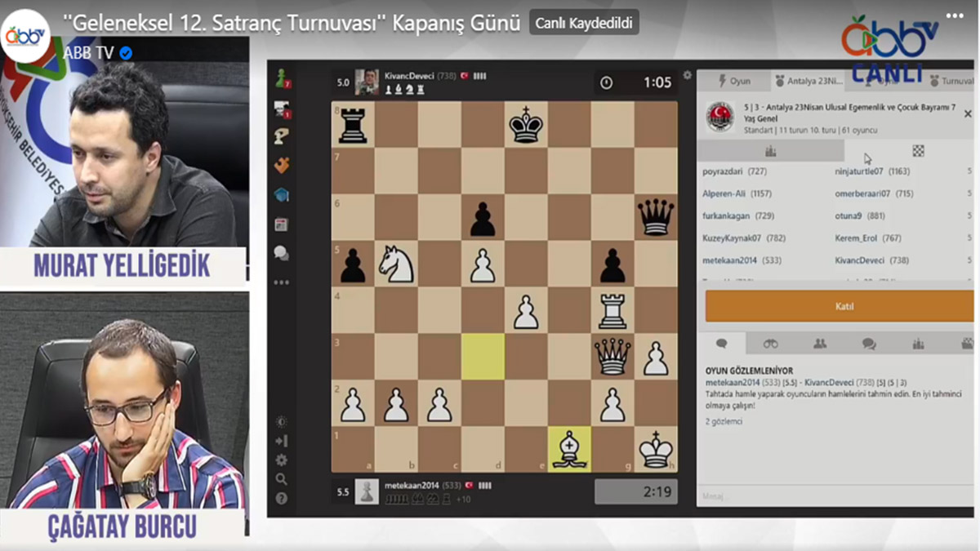980x551 pixels.
Task: Click the Mesaj chat input field
Action: click(833, 495)
